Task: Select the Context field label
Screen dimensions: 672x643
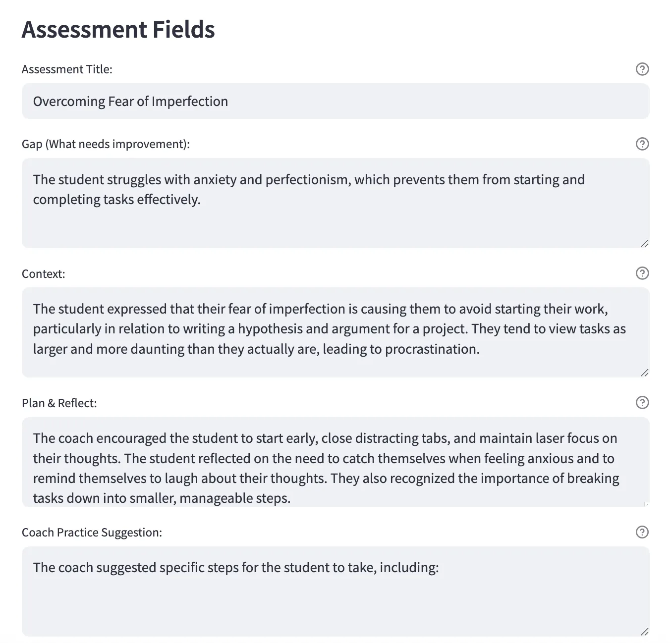Action: (43, 273)
